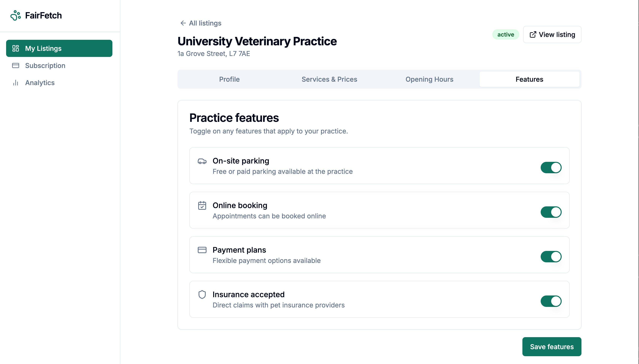The image size is (639, 364).
Task: Disable the On-site parking toggle
Action: 551,168
